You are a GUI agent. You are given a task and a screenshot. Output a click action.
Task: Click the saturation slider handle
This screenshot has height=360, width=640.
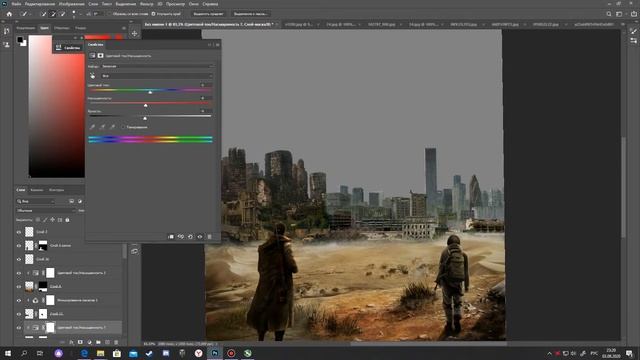(x=146, y=105)
